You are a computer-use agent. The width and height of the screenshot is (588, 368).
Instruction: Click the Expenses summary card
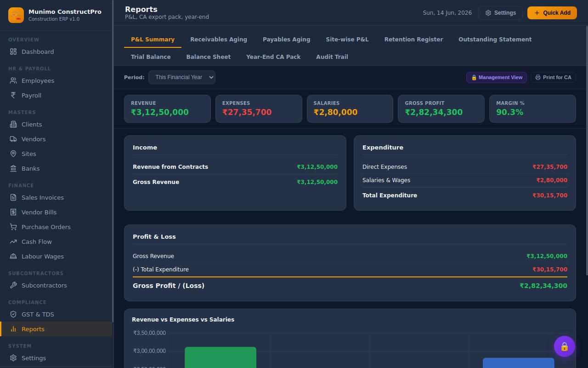tap(259, 109)
